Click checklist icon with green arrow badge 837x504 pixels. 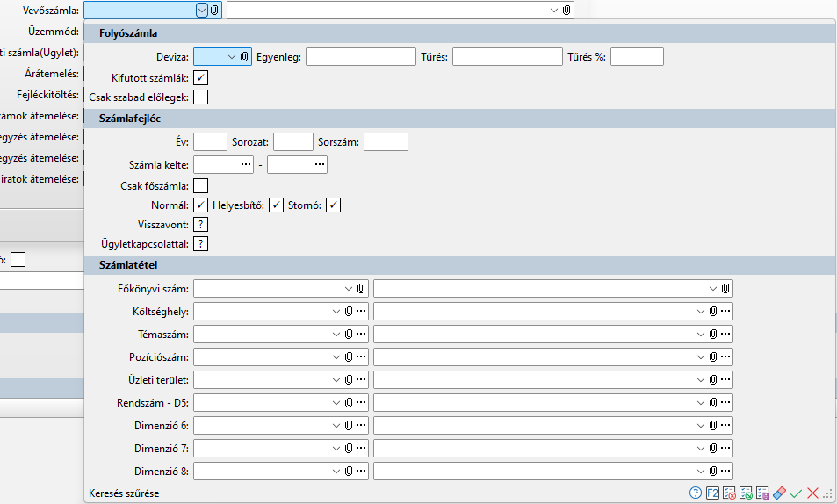pyautogui.click(x=746, y=493)
